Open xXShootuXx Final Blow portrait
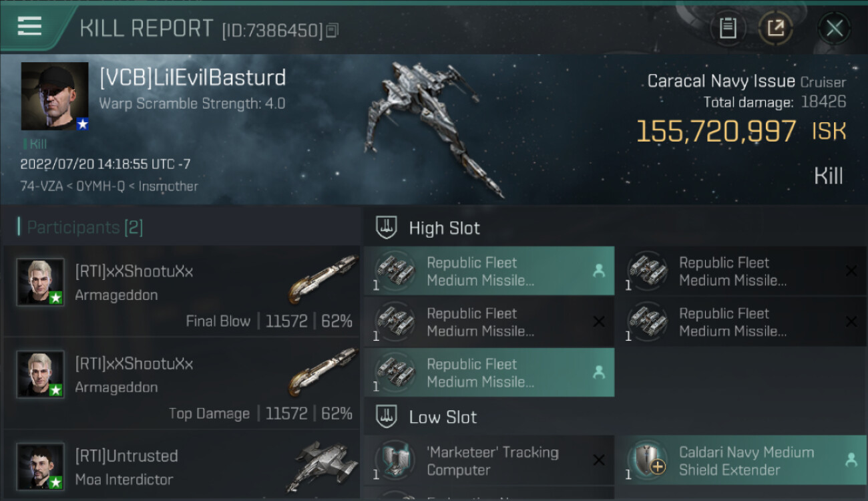Image resolution: width=868 pixels, height=501 pixels. point(41,282)
